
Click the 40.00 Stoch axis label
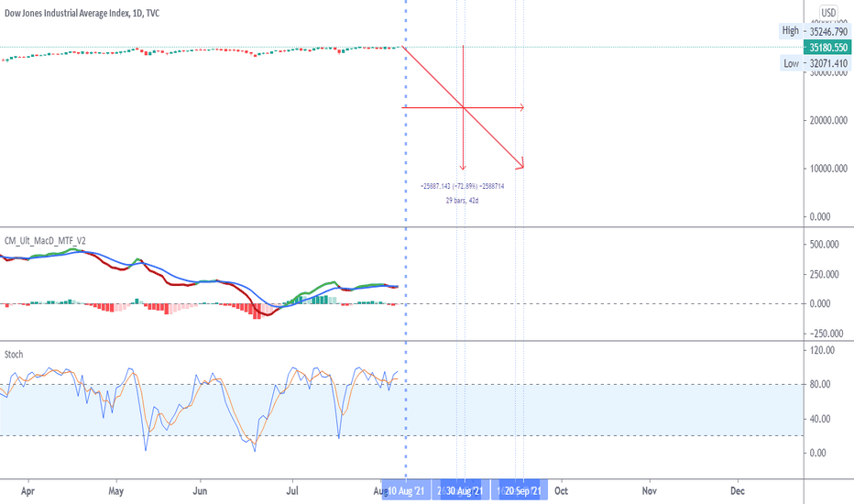[820, 419]
